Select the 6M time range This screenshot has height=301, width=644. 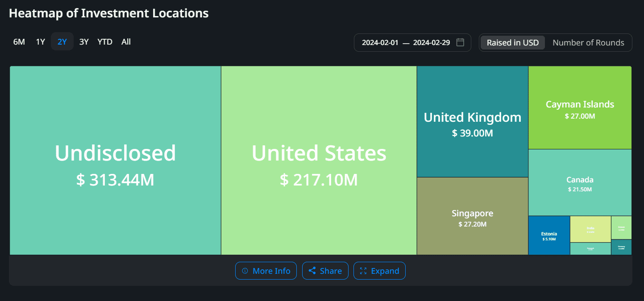(x=19, y=42)
